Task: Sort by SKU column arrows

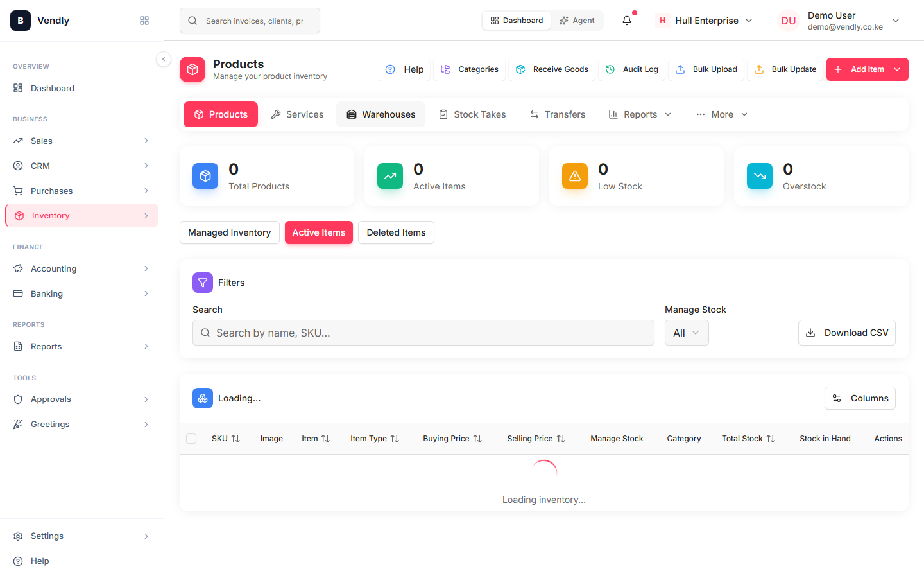Action: click(x=235, y=439)
